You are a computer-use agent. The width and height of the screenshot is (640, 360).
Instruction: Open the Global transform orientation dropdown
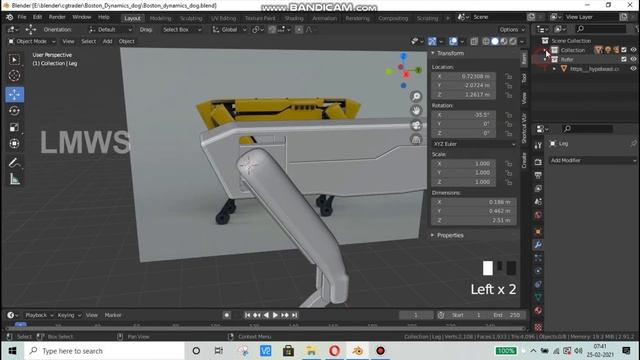pyautogui.click(x=229, y=29)
